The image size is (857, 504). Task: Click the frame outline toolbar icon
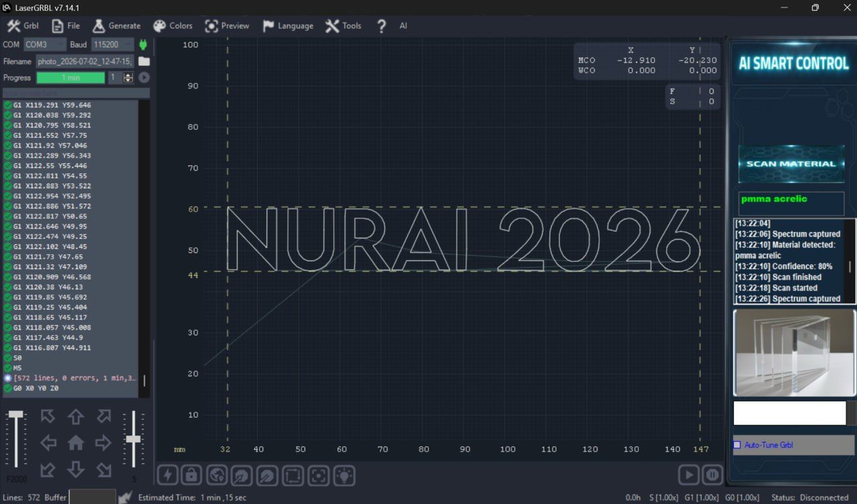click(293, 475)
